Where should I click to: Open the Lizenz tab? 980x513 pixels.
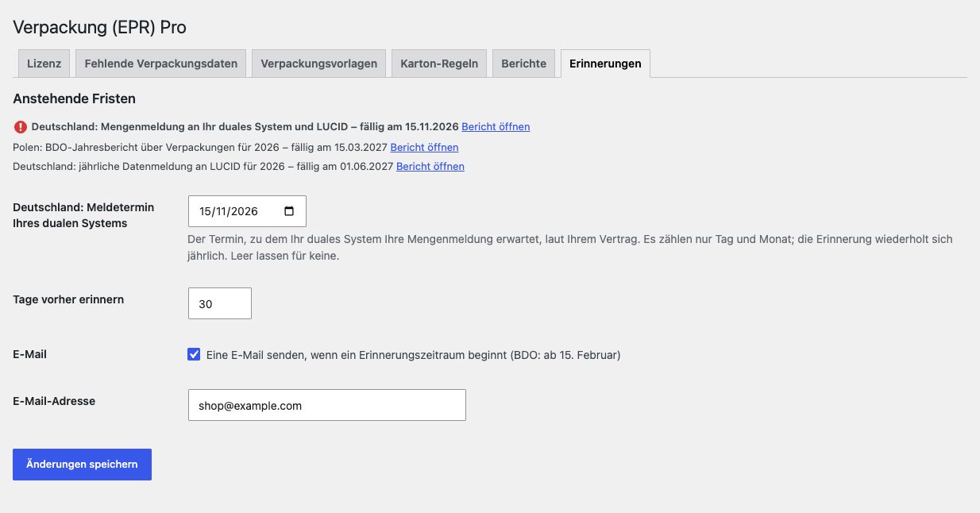(x=44, y=64)
